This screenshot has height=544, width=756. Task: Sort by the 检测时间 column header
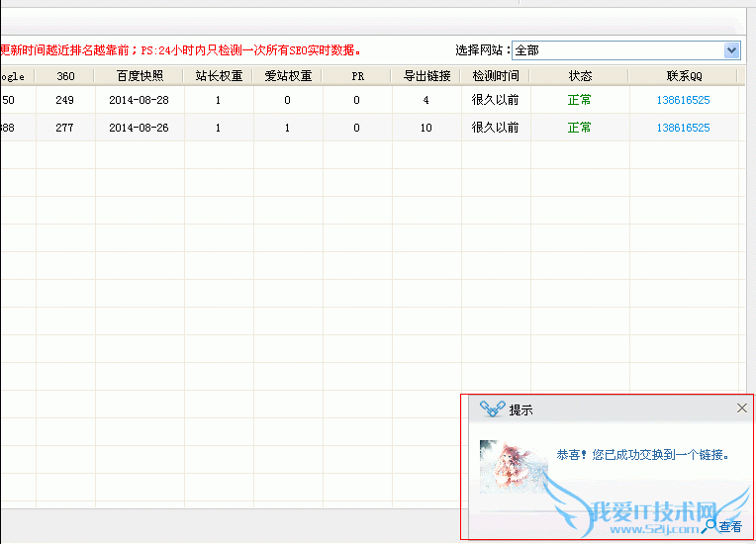[496, 76]
